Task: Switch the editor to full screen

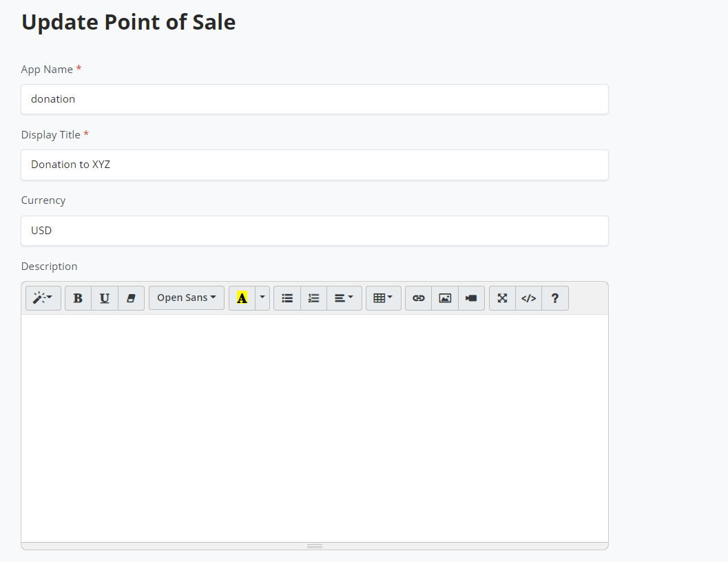Action: click(502, 298)
